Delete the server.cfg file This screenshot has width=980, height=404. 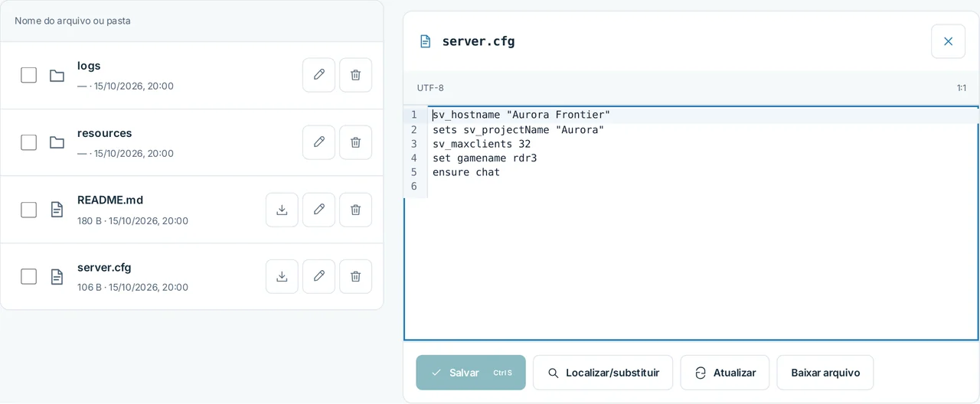pos(355,276)
